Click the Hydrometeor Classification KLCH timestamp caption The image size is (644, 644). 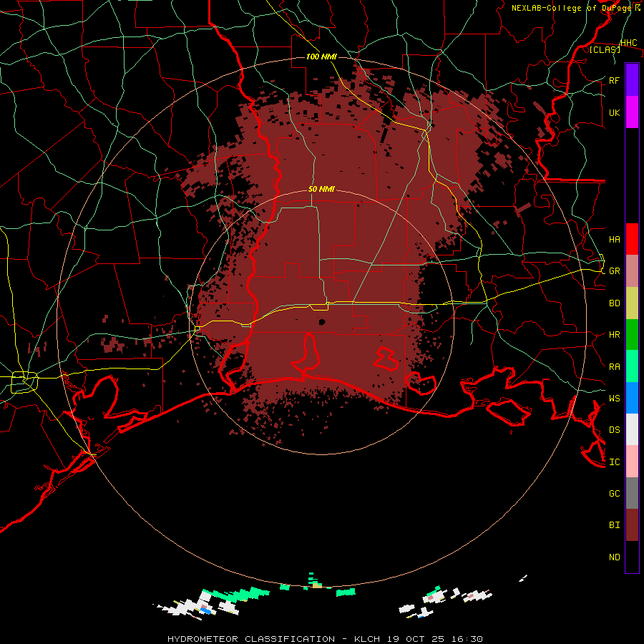tap(325, 639)
